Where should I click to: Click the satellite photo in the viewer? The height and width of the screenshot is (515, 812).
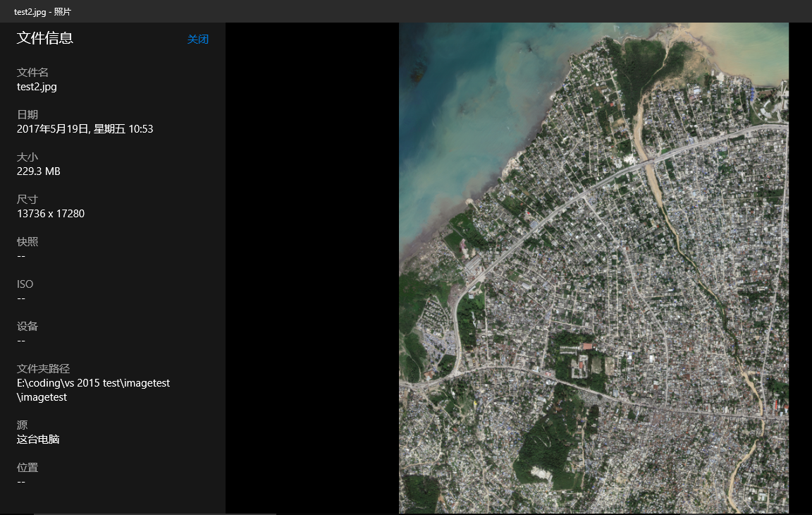coord(593,268)
